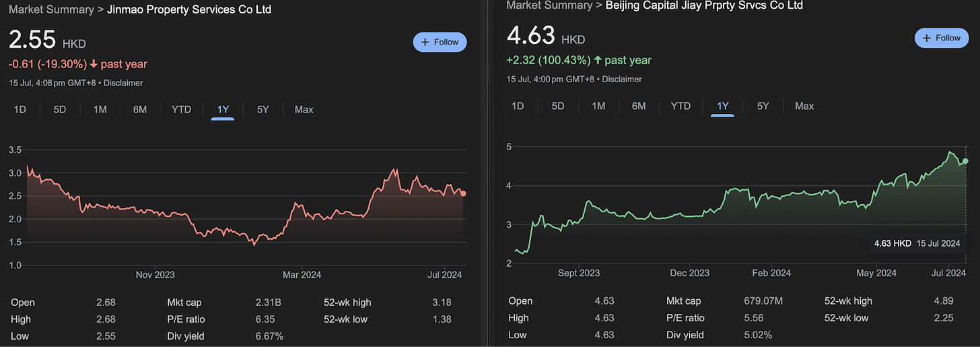Select YTD range on Beijing Capital chart

tap(680, 106)
